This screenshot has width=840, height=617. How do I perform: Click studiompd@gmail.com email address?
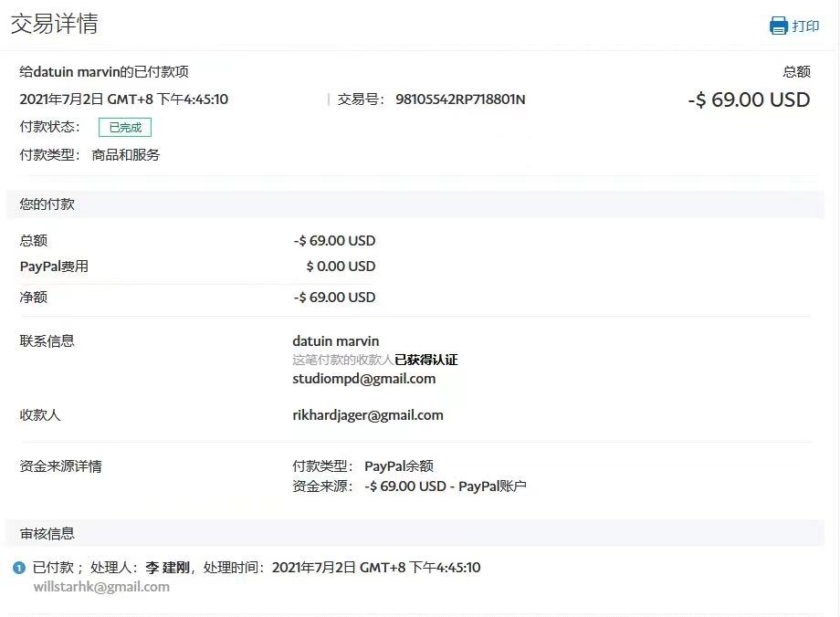point(363,378)
